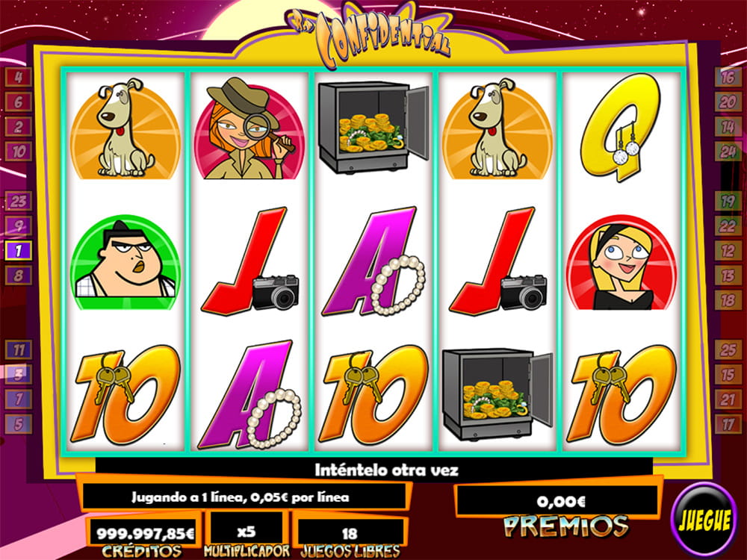Viewport: 747px width, 560px height.
Task: Click the detective woman with magnifying glass symbol
Action: pyautogui.click(x=249, y=128)
